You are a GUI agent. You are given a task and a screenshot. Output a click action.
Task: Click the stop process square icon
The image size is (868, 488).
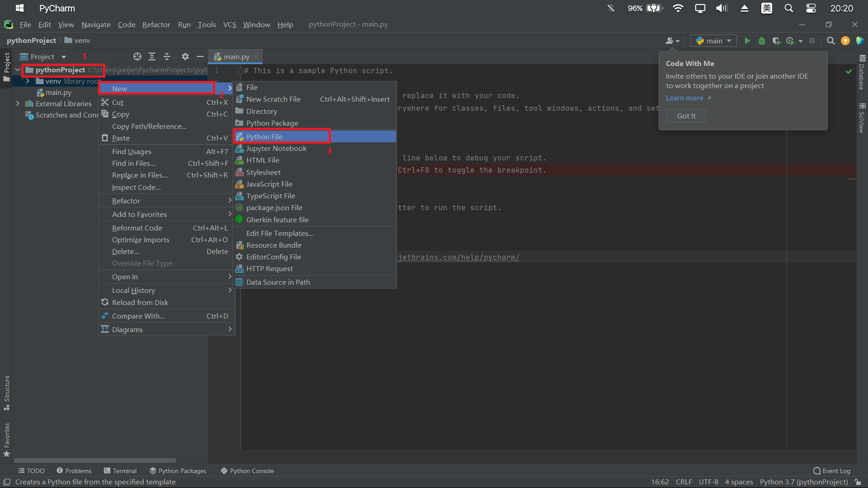[x=812, y=41]
